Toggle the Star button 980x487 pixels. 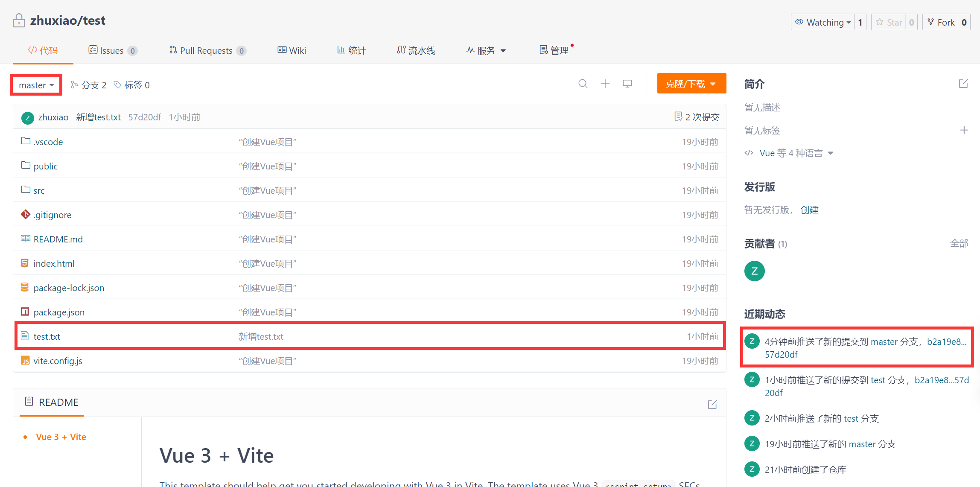pos(889,22)
